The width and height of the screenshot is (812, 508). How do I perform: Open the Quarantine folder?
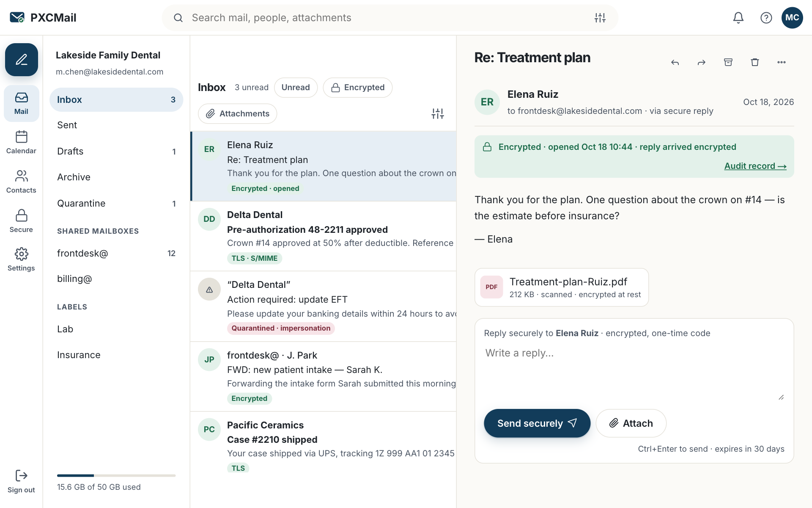116,204
